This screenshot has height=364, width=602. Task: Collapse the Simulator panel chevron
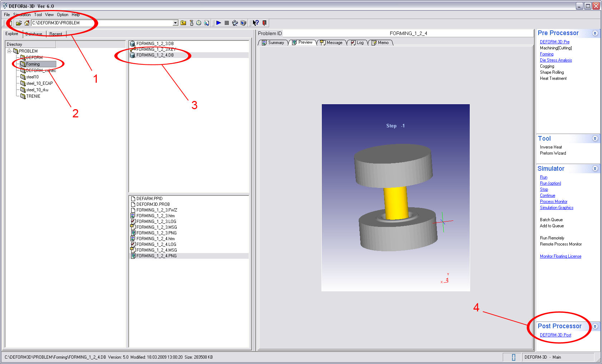(595, 169)
